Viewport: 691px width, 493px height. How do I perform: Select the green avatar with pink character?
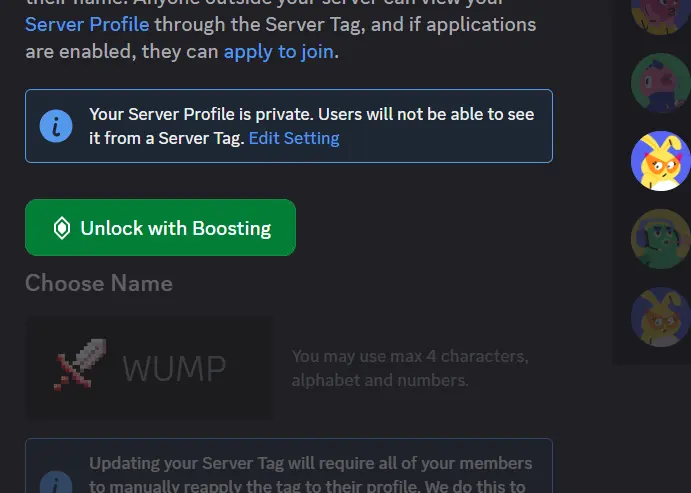click(661, 83)
